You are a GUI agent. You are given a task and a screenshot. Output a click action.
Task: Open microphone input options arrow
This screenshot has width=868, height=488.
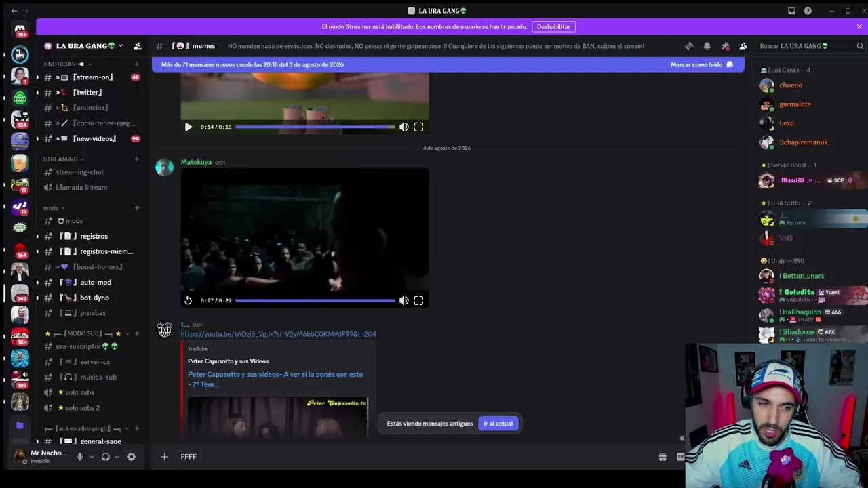point(92,457)
